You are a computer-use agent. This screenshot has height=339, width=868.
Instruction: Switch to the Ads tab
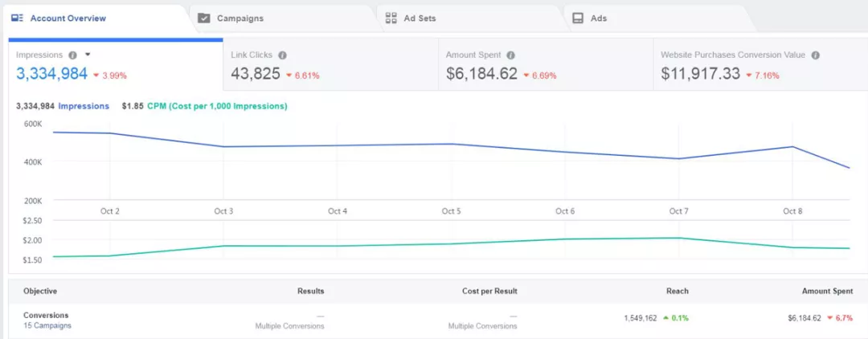pyautogui.click(x=659, y=18)
